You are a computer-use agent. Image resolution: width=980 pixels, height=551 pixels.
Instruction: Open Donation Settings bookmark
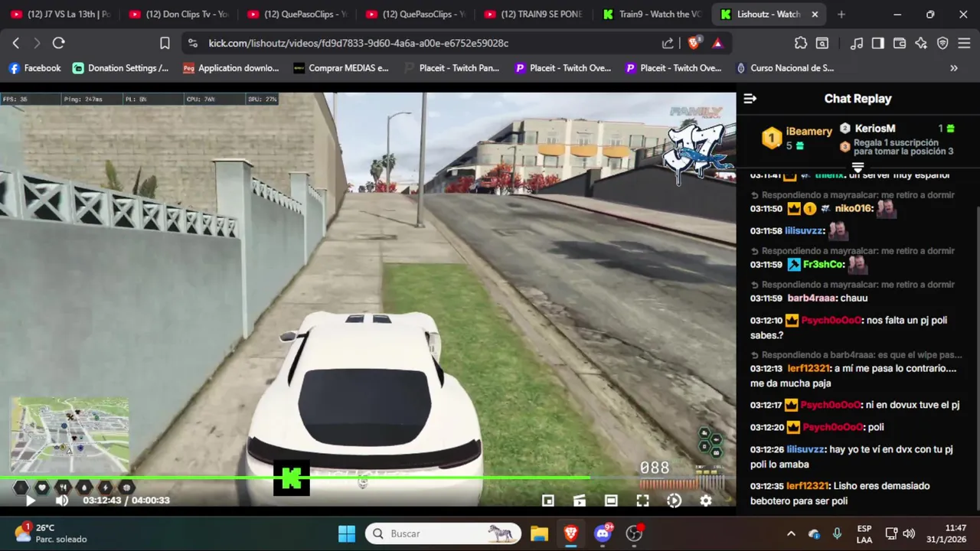point(121,68)
